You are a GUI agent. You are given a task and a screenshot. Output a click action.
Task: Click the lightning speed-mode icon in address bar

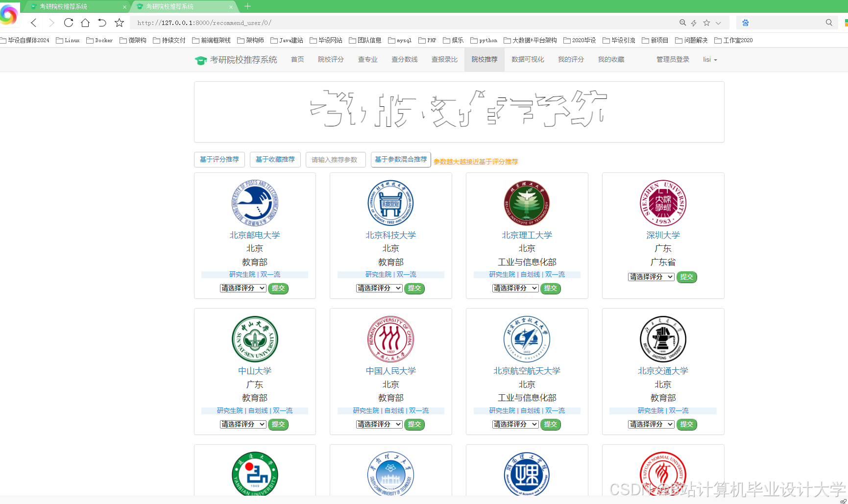[x=694, y=23]
